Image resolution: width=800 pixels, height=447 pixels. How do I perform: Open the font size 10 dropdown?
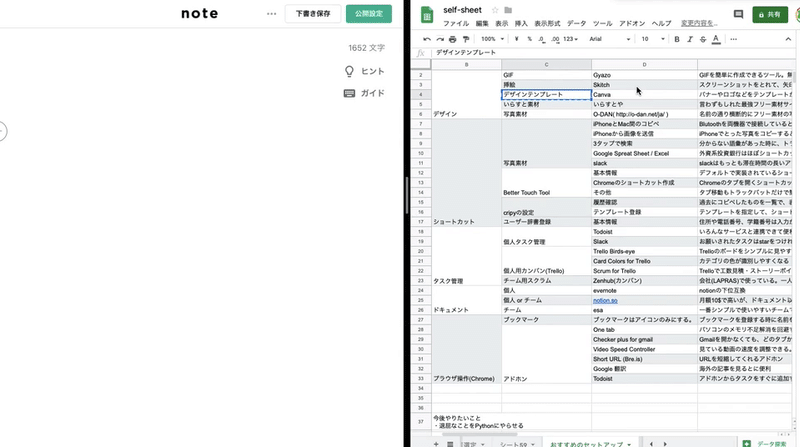click(x=653, y=39)
